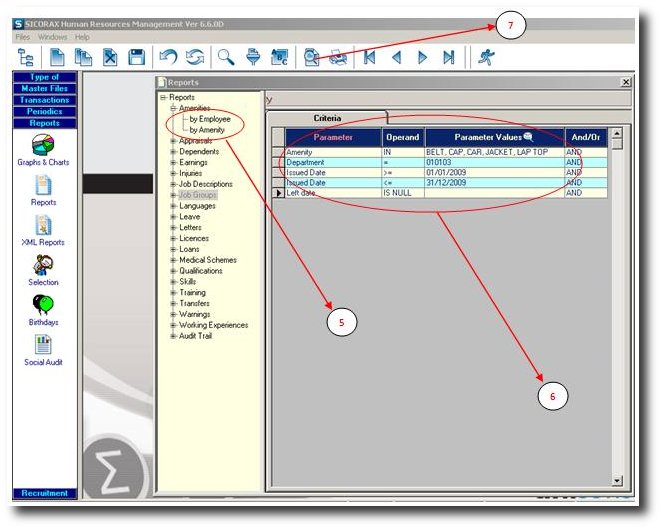The height and width of the screenshot is (529, 662).
Task: Expand the Appraisals tree node
Action: click(173, 141)
